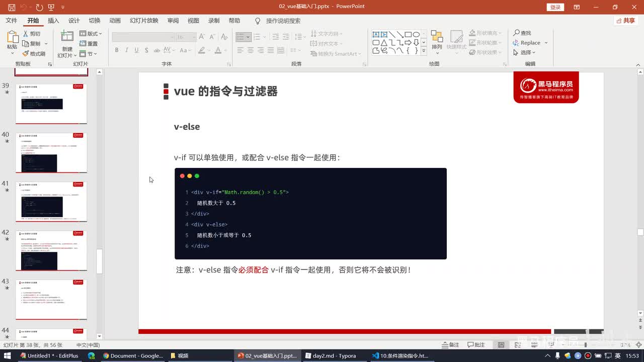Click the text Shadow S button
The image size is (644, 362).
(146, 50)
